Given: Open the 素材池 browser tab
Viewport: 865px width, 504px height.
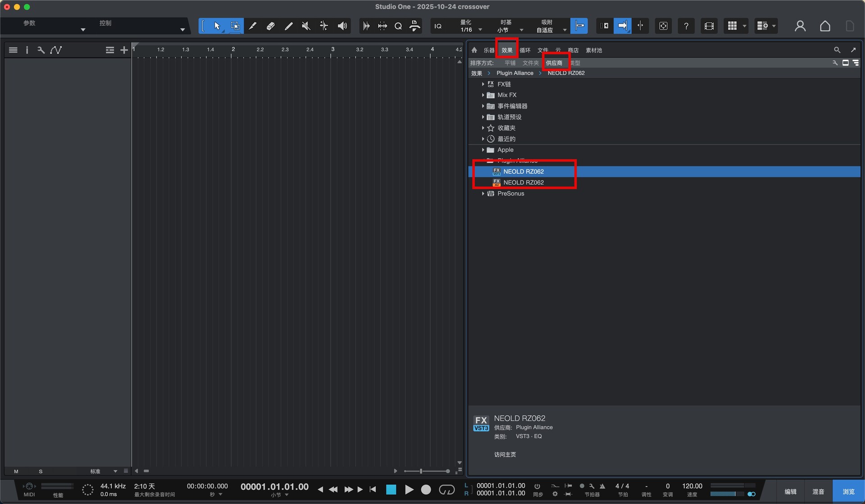Looking at the screenshot, I should 593,50.
